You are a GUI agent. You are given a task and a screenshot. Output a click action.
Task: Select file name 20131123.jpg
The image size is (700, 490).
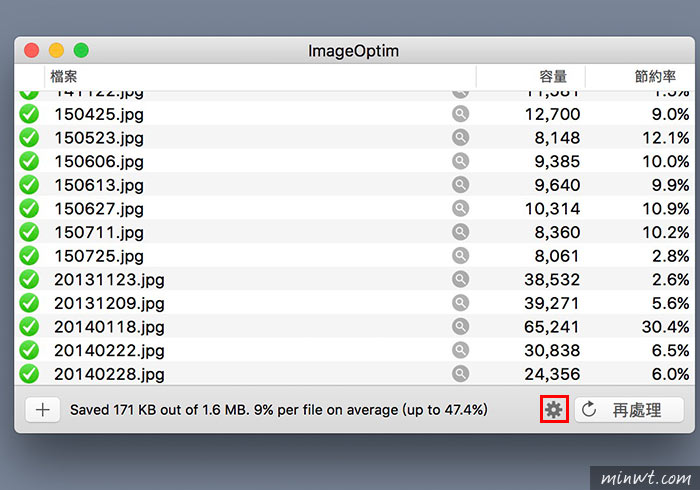click(x=109, y=280)
